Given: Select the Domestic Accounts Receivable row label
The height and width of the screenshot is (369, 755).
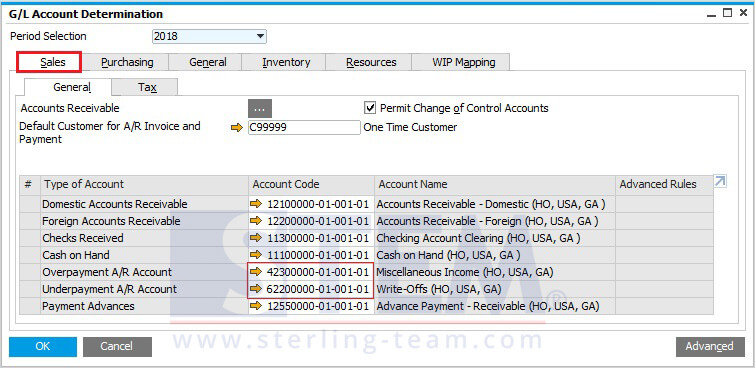Looking at the screenshot, I should click(x=115, y=204).
